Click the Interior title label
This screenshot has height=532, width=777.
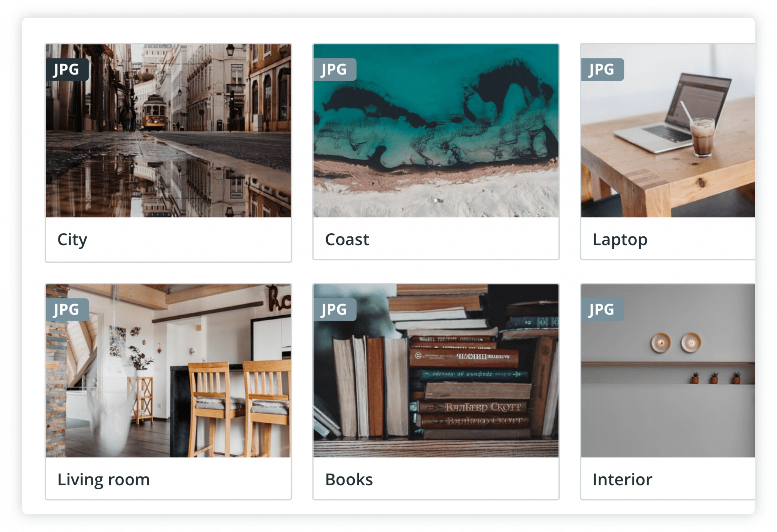[622, 479]
